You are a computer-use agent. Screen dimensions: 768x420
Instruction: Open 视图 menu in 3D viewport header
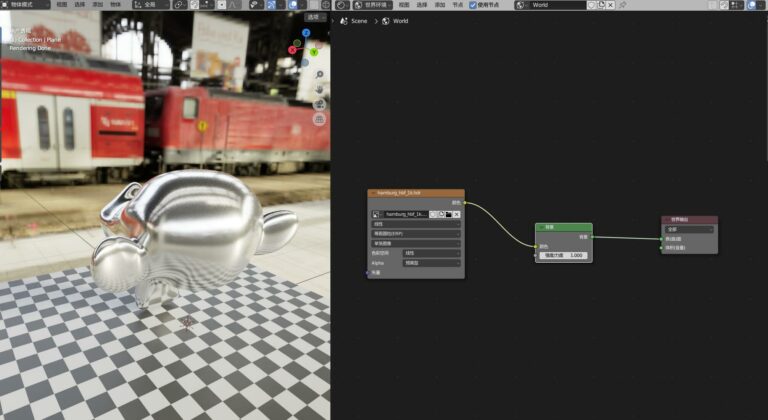pos(62,5)
